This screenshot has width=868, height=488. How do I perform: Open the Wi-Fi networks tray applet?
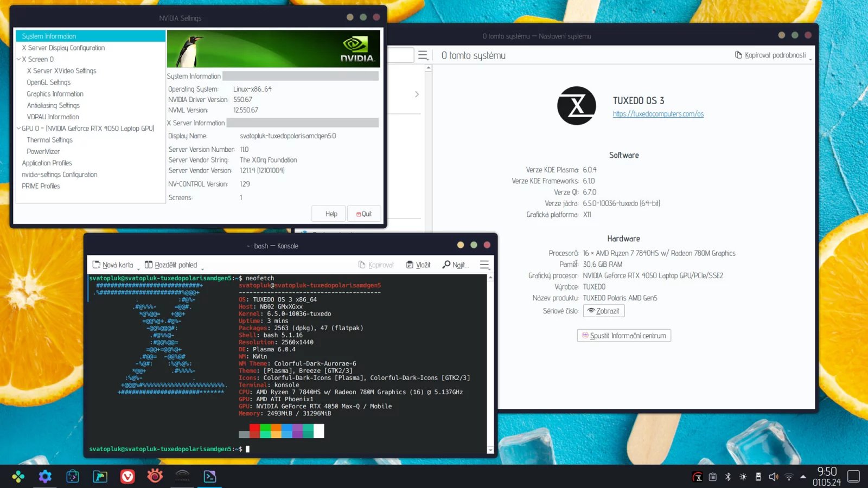[x=789, y=477]
